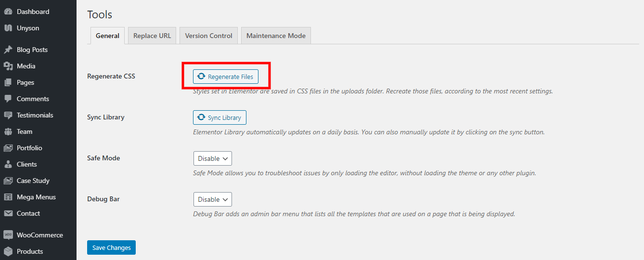Click the WooCommerce logo icon
This screenshot has width=644, height=260.
pyautogui.click(x=8, y=235)
